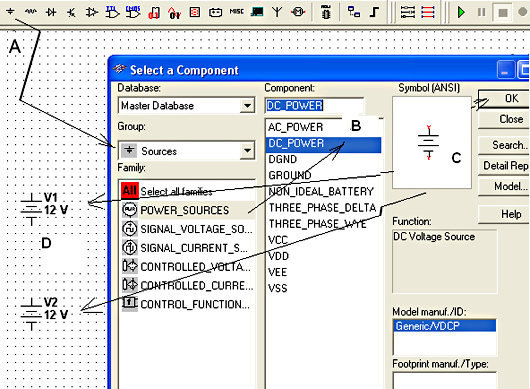530x389 pixels.
Task: Open the Place Diode toolbar icon
Action: [51, 12]
